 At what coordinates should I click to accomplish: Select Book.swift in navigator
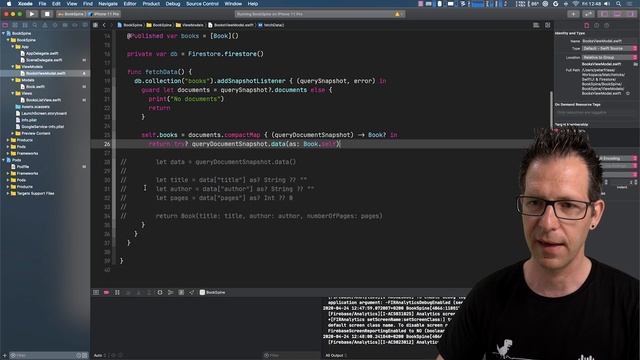point(32,87)
